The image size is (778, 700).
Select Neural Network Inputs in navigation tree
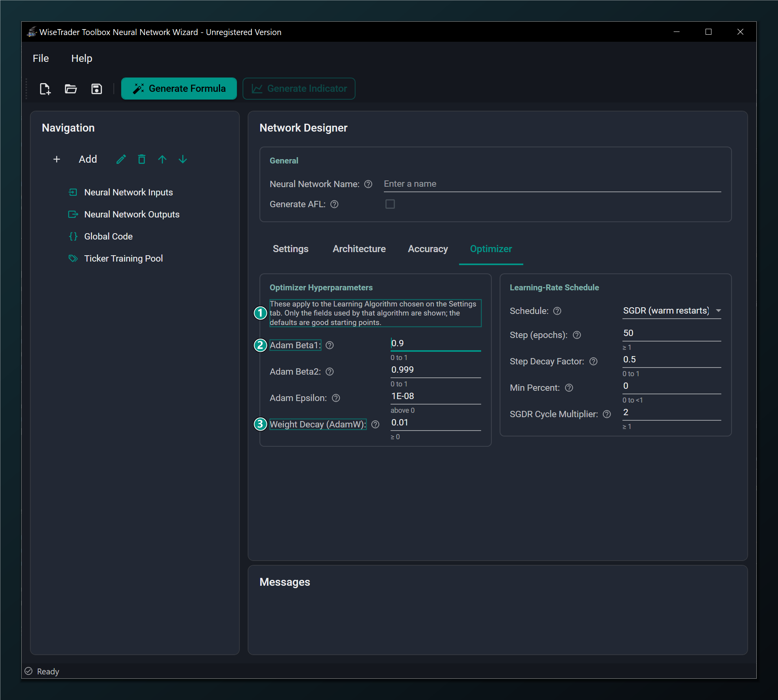[x=128, y=192]
